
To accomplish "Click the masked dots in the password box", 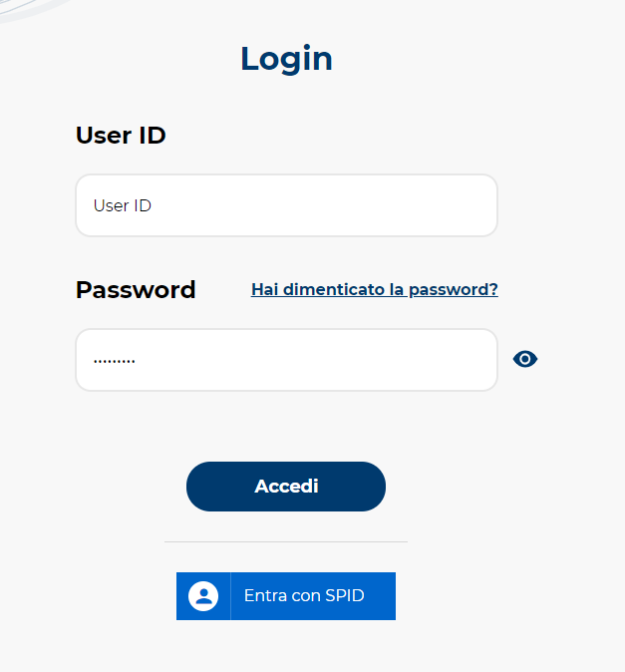I will 115,360.
